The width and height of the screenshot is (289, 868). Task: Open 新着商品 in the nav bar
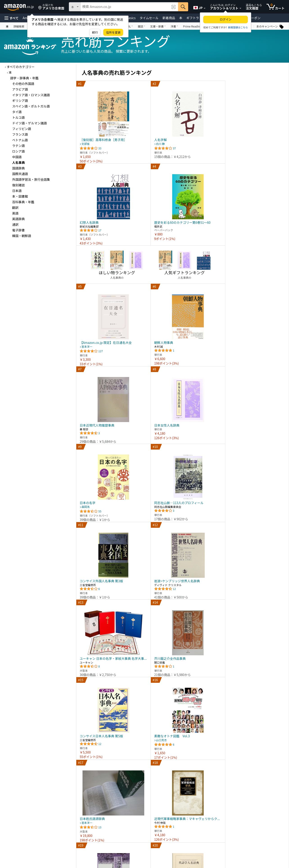(169, 18)
